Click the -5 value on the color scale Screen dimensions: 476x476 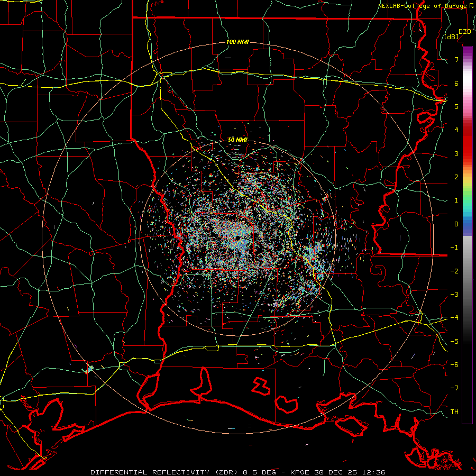click(x=454, y=342)
